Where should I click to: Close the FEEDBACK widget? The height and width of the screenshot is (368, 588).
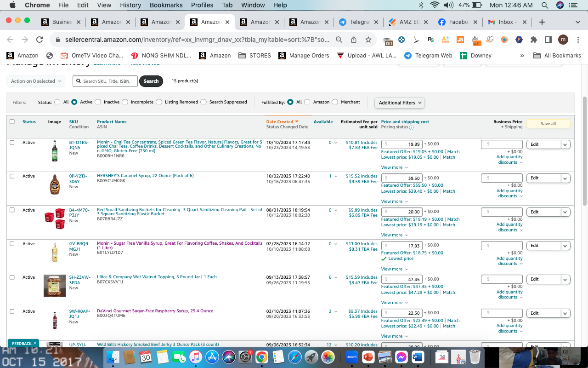(35, 343)
